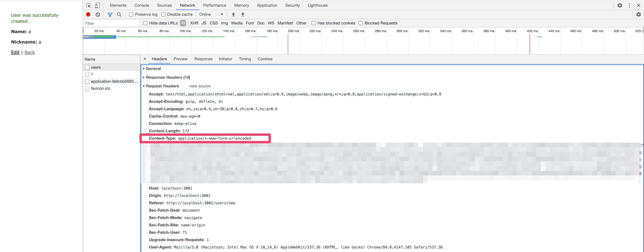Expand the Response Headers (13) section
The width and height of the screenshot is (644, 252).
tap(168, 77)
